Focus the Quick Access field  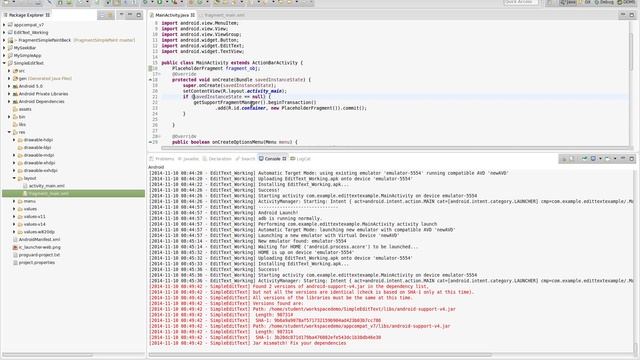[520, 2]
